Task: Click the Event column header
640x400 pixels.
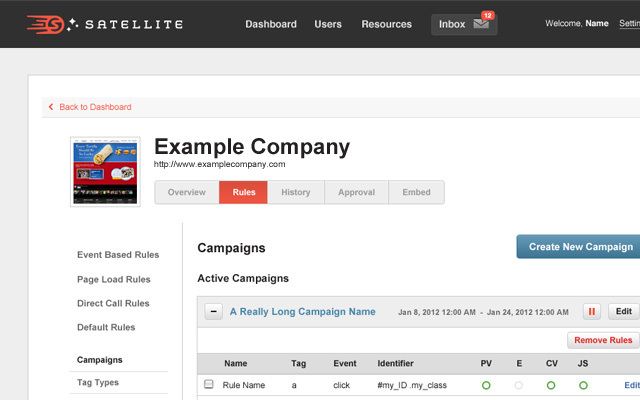Action: [345, 363]
